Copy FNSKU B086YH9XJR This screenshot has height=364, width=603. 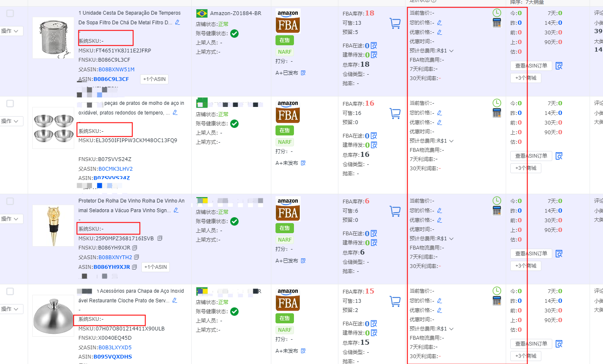(135, 248)
